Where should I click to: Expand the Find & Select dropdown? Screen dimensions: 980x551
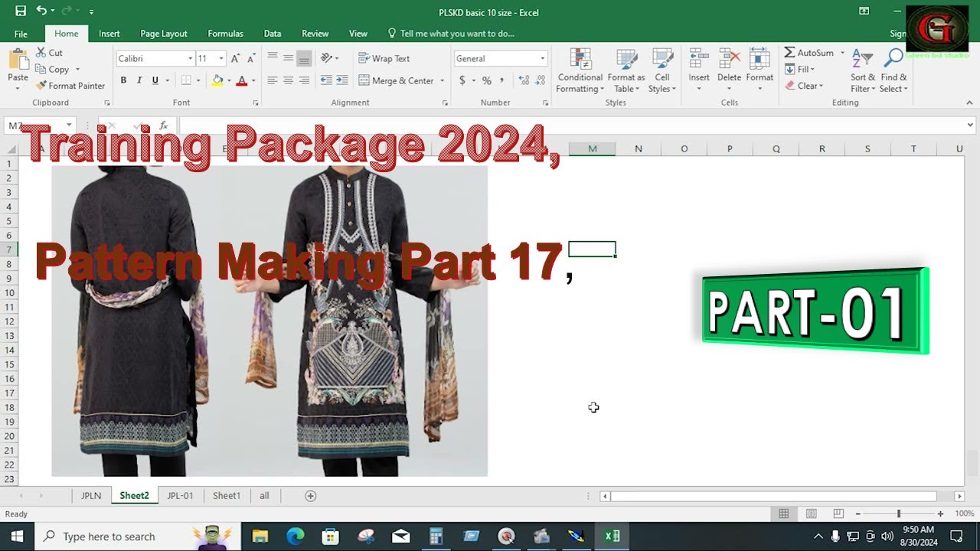point(893,70)
